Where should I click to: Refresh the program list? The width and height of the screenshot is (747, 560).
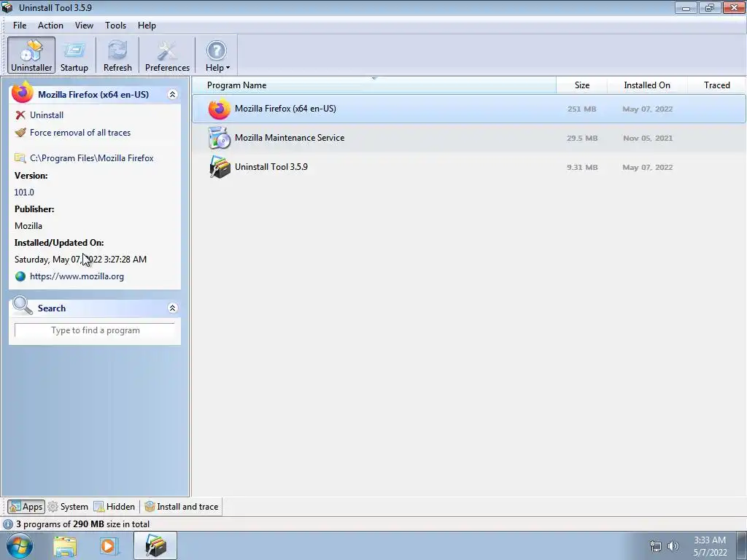[117, 55]
